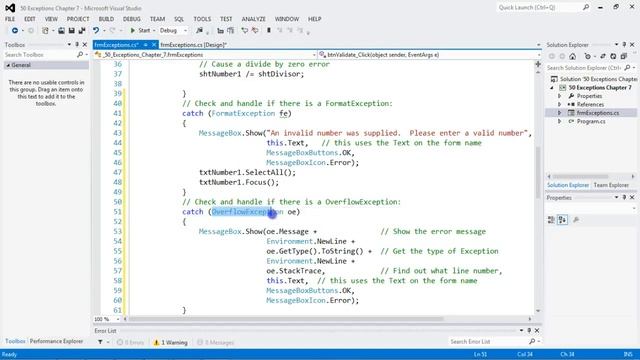Expand Program.cs node in Solution Explorer
The height and width of the screenshot is (360, 640).
(560, 122)
